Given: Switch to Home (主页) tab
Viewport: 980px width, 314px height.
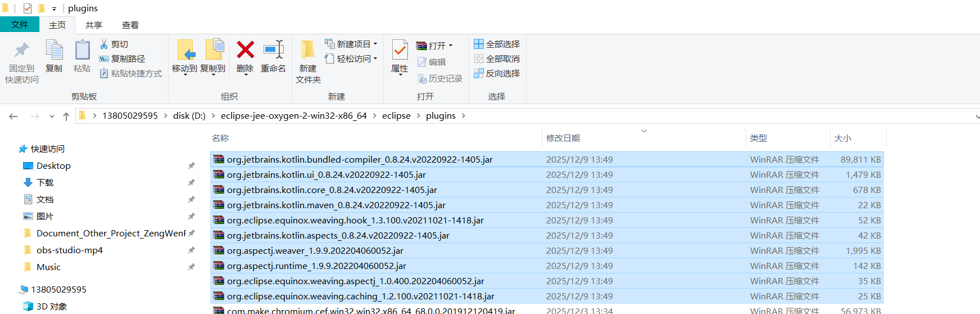Looking at the screenshot, I should pyautogui.click(x=57, y=25).
